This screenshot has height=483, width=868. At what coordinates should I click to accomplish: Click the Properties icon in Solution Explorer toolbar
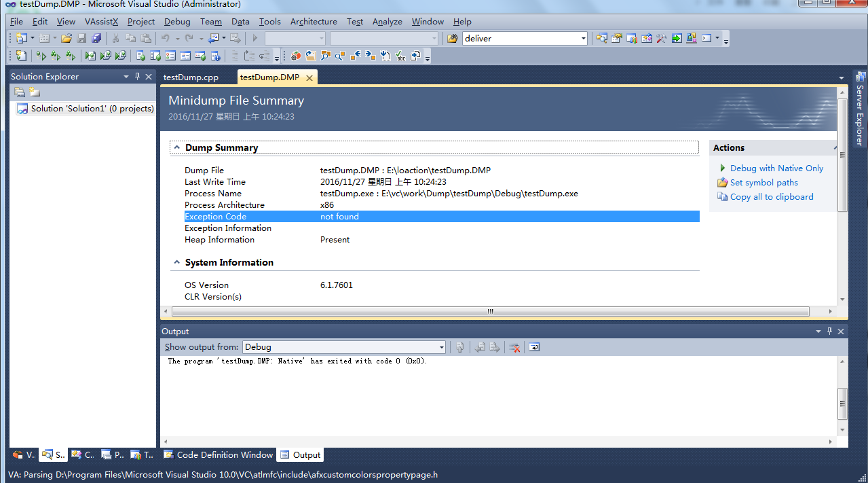20,92
